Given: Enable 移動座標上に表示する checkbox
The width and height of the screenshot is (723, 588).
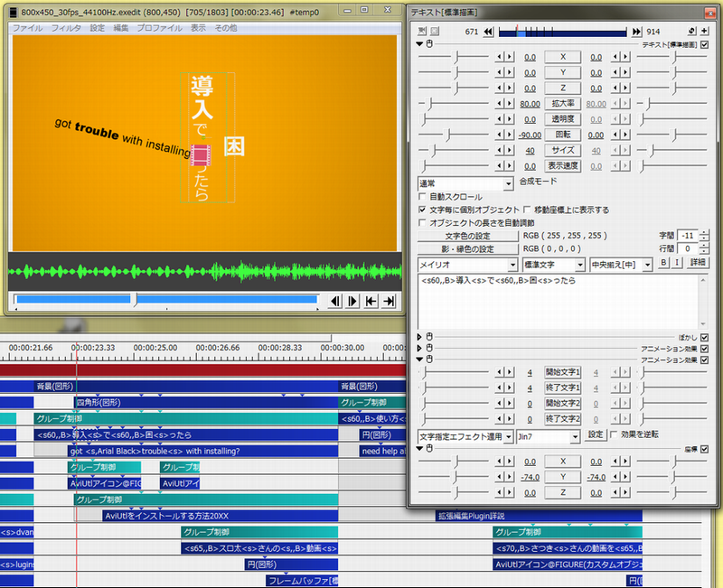Looking at the screenshot, I should pos(527,210).
